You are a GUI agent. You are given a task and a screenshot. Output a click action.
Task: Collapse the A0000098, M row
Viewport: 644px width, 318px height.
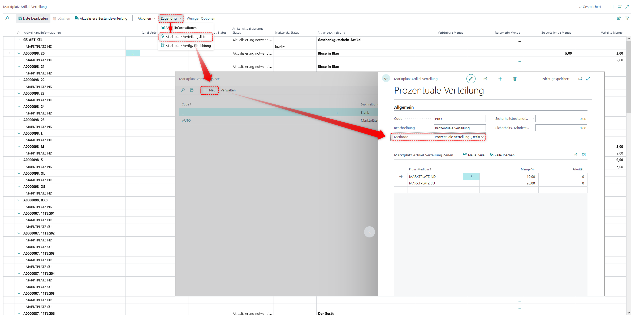click(x=19, y=147)
